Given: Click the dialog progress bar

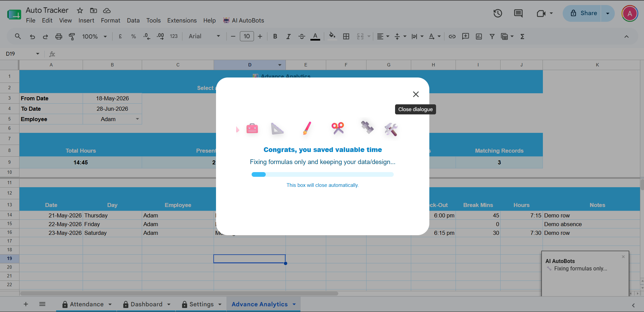Looking at the screenshot, I should pyautogui.click(x=323, y=174).
